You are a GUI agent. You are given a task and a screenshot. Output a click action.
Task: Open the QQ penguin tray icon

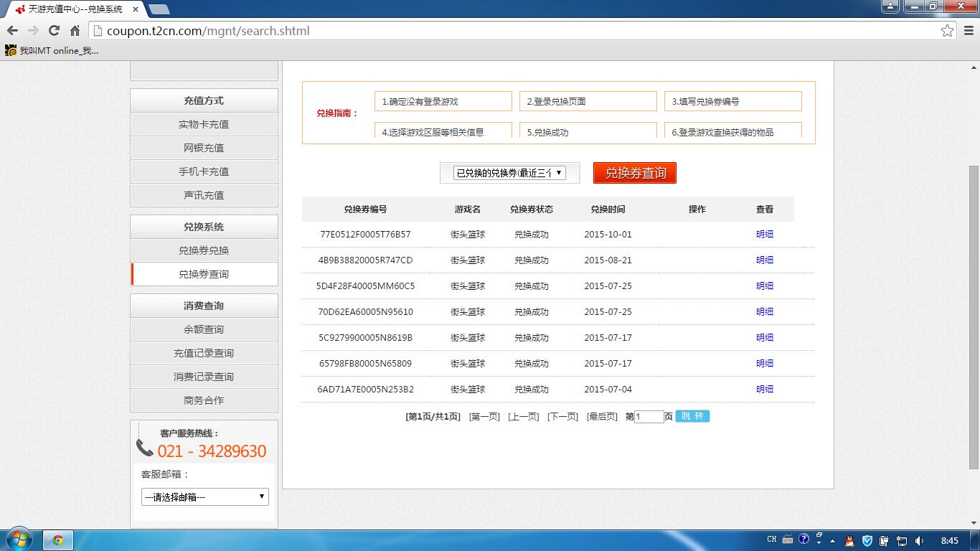coord(849,540)
